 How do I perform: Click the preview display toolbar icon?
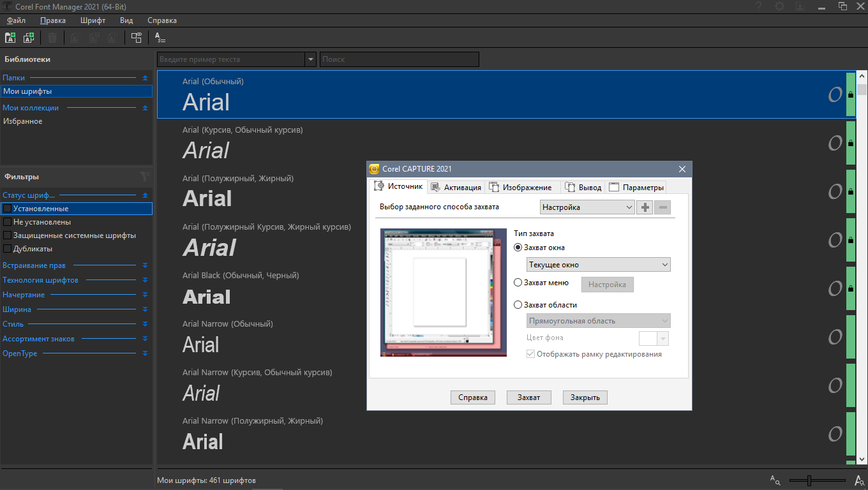click(x=136, y=38)
